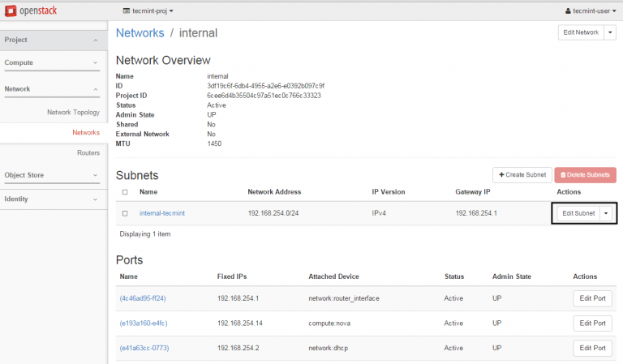623x364 pixels.
Task: Click Edit Port for the compute:nova port
Action: click(592, 323)
